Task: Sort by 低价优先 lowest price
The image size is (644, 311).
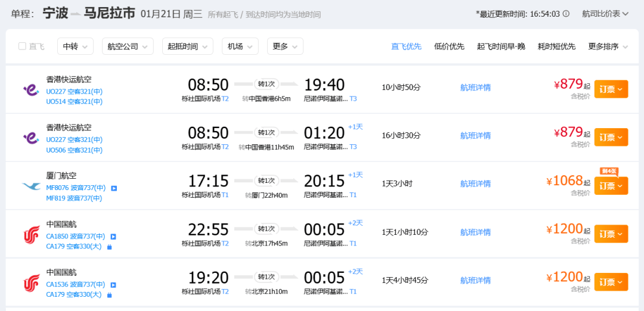Action: point(449,46)
